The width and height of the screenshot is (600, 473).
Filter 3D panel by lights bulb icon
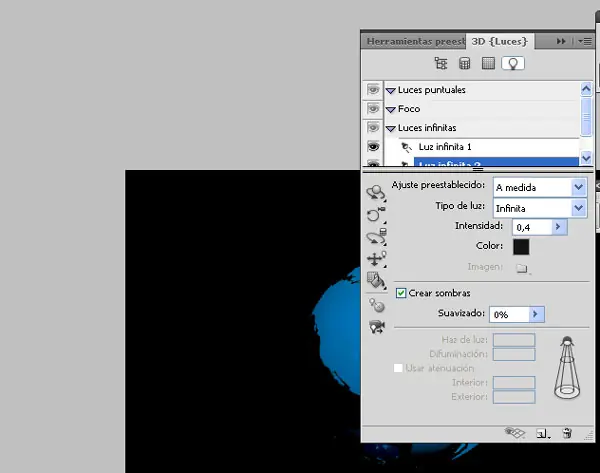point(513,64)
